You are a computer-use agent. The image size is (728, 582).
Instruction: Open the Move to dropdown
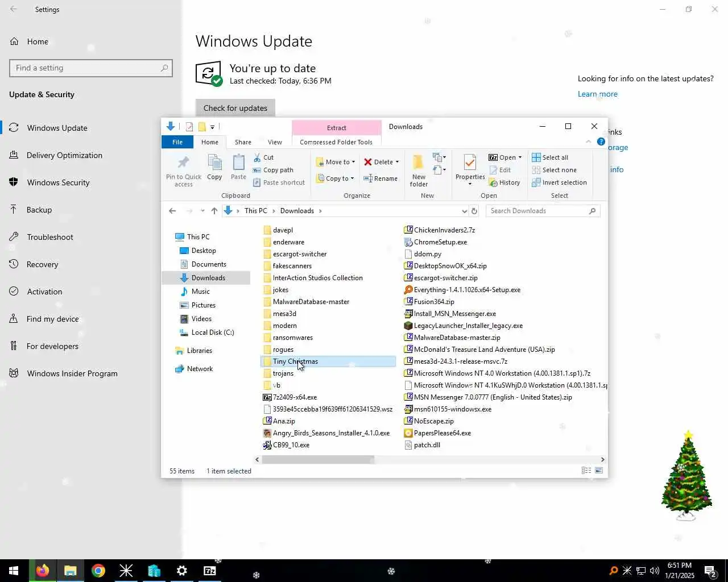pos(336,162)
